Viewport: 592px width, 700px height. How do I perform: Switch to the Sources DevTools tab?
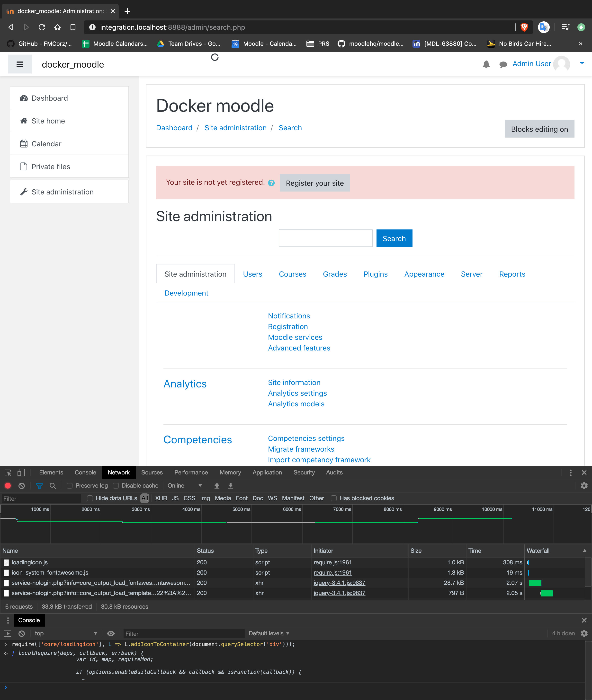[x=152, y=472]
